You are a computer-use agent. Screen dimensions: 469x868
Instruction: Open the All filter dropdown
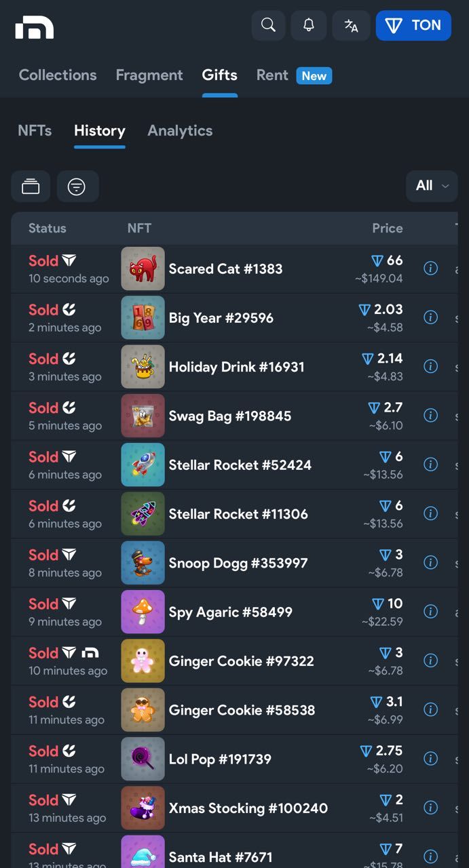pyautogui.click(x=432, y=186)
